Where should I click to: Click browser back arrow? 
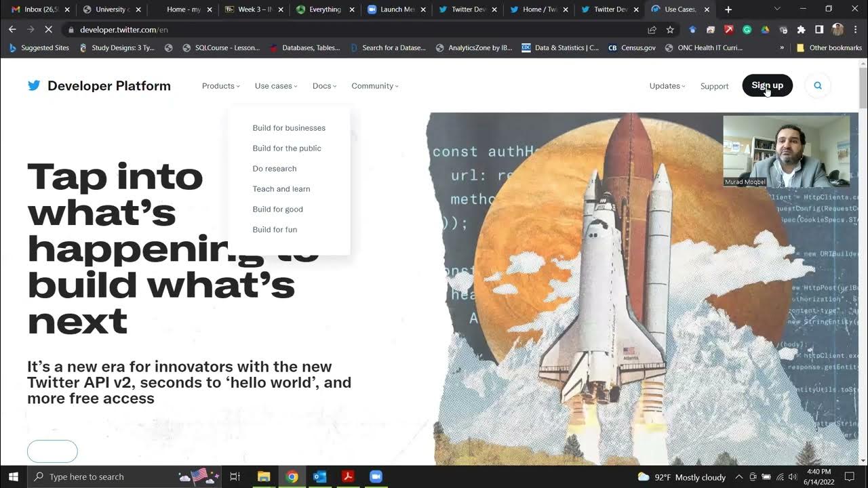tap(12, 30)
